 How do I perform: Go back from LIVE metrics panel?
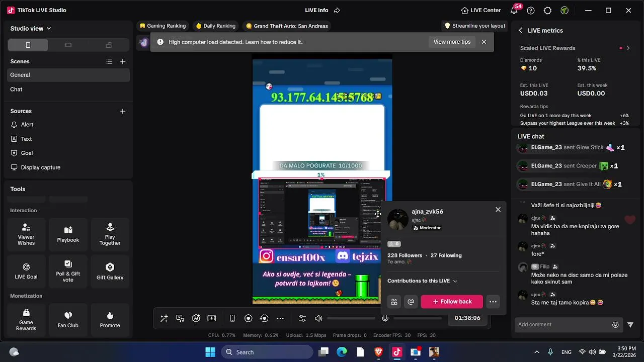pos(521,30)
